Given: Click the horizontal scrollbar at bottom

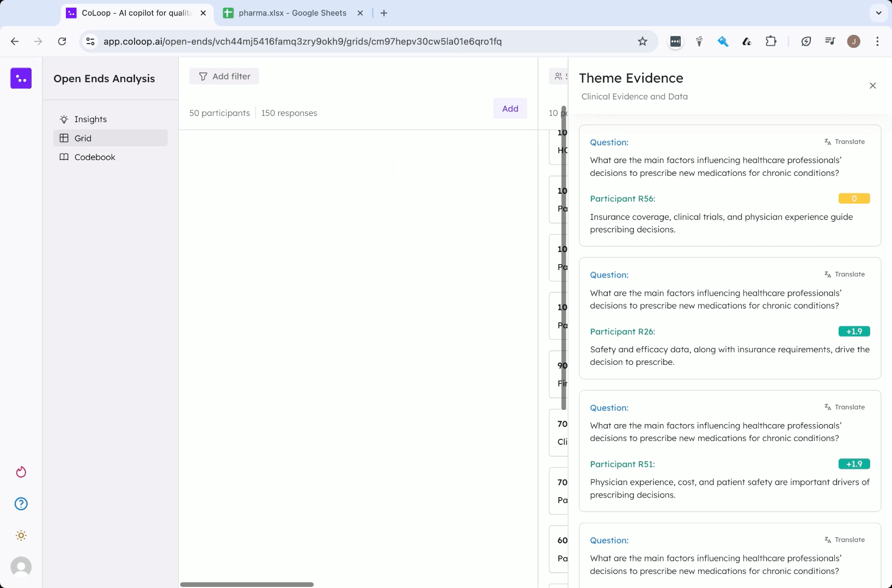Looking at the screenshot, I should 247,584.
